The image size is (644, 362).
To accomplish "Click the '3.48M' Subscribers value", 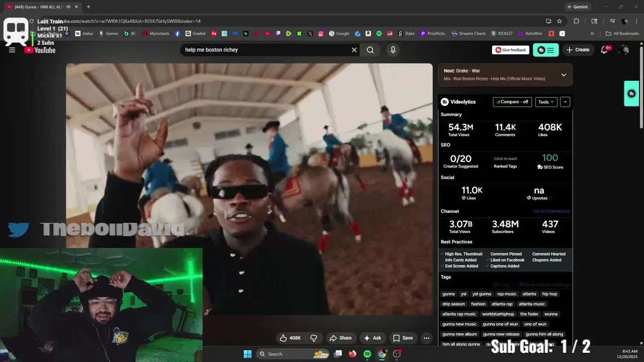I will click(505, 224).
